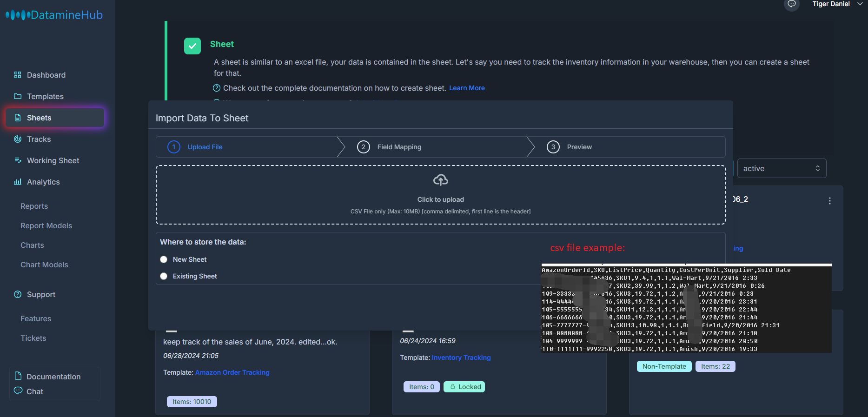Click the green Sheet checkmark icon
Image resolution: width=868 pixels, height=417 pixels.
tap(192, 46)
